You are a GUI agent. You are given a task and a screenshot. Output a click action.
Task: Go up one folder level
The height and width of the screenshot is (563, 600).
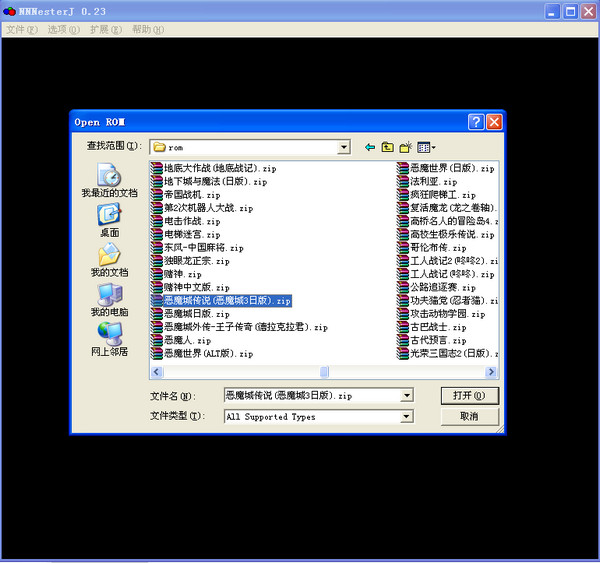(388, 147)
